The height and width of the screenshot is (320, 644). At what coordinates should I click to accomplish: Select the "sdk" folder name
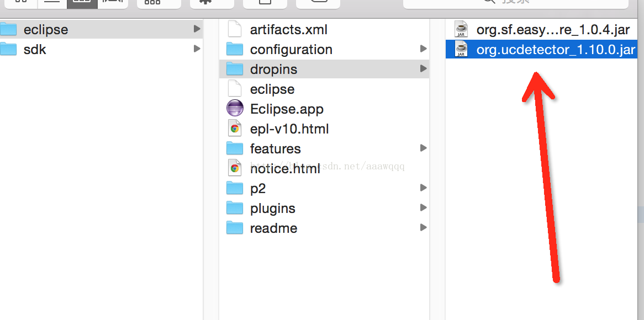click(35, 50)
